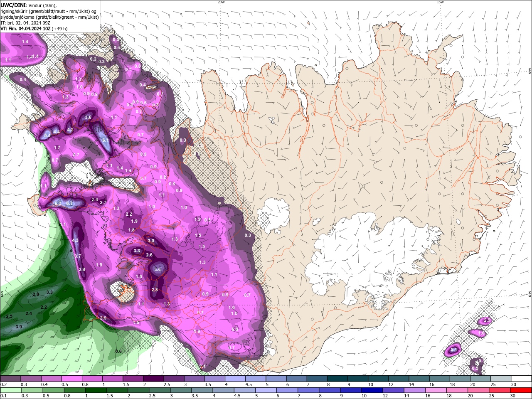Select the IT: þri. 02. 04. 2024 09Z line
The height and width of the screenshot is (399, 532).
pyautogui.click(x=25, y=23)
